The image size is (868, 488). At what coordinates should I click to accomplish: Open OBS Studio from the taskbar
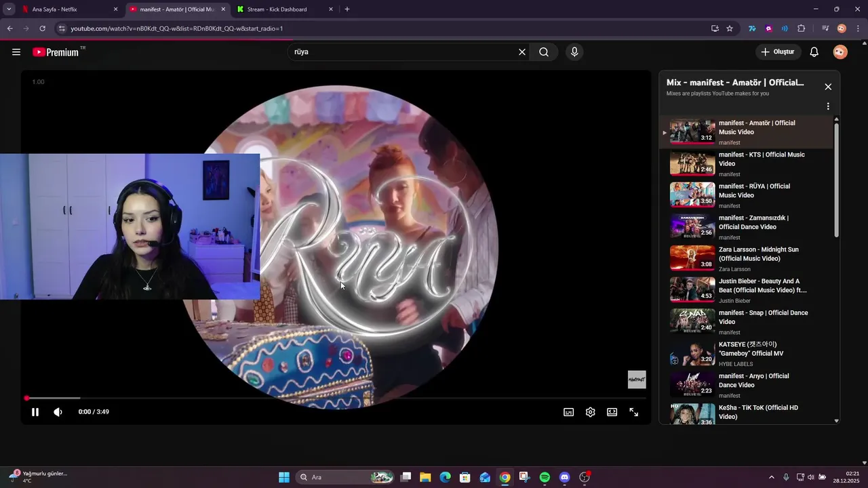(x=585, y=477)
